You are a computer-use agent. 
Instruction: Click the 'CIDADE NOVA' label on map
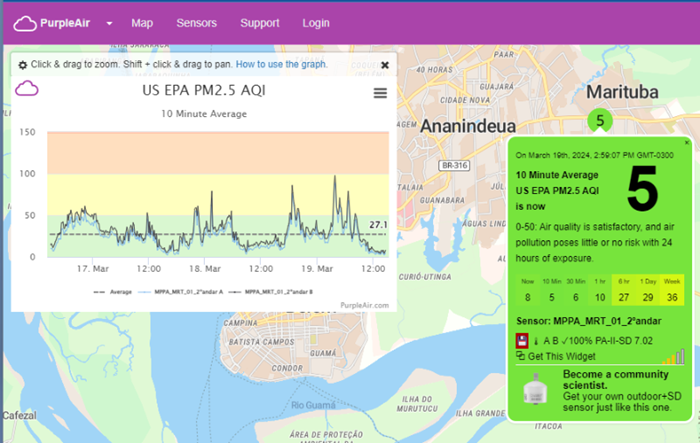coord(465,100)
